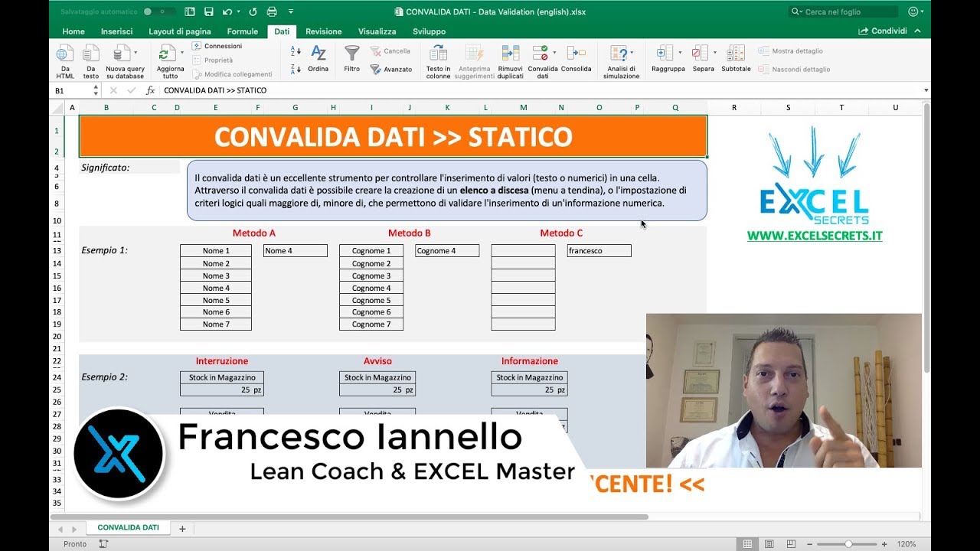Click the redo arrow in title bar
The width and height of the screenshot is (980, 551).
[x=253, y=11]
